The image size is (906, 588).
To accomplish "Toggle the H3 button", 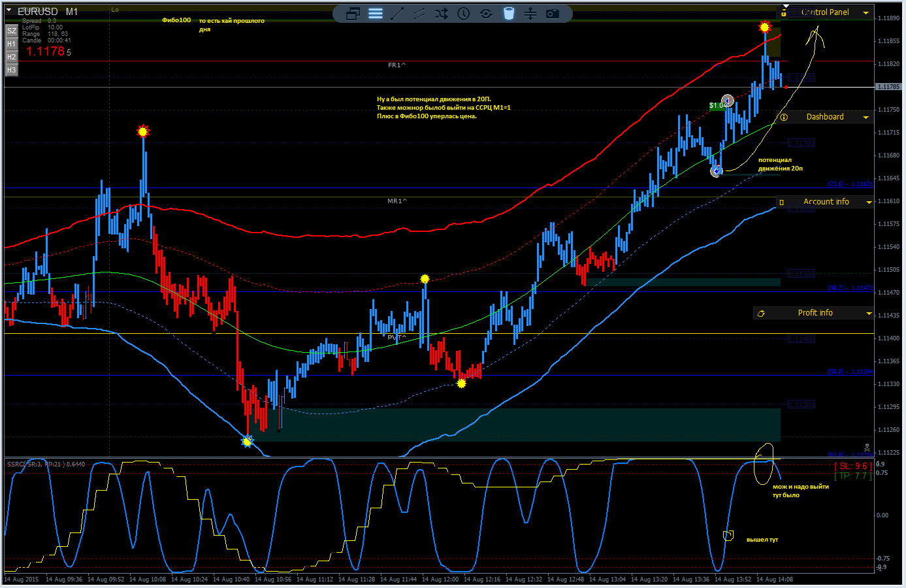I will (x=11, y=70).
